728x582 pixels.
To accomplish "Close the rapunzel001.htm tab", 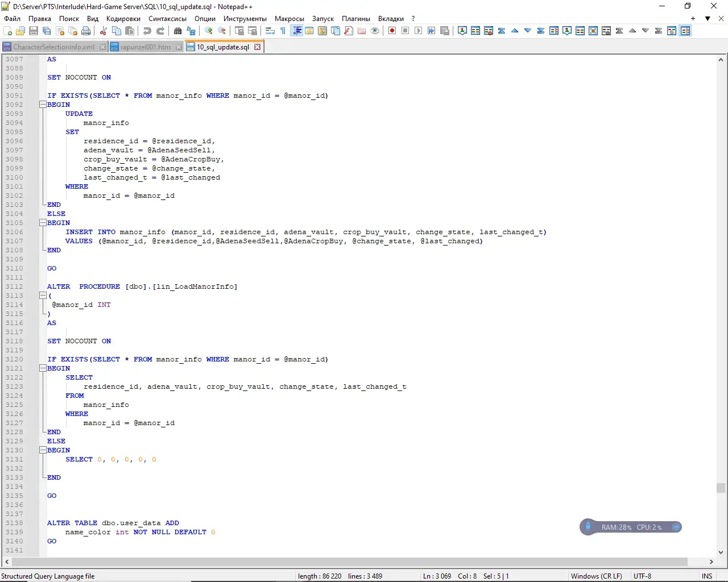I will point(179,47).
